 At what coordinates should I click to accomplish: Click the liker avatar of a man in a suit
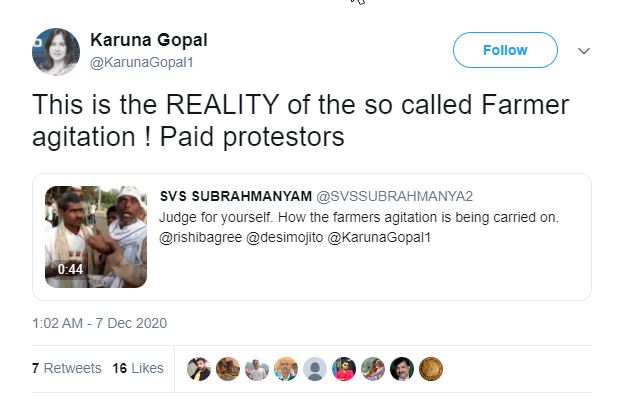[402, 369]
